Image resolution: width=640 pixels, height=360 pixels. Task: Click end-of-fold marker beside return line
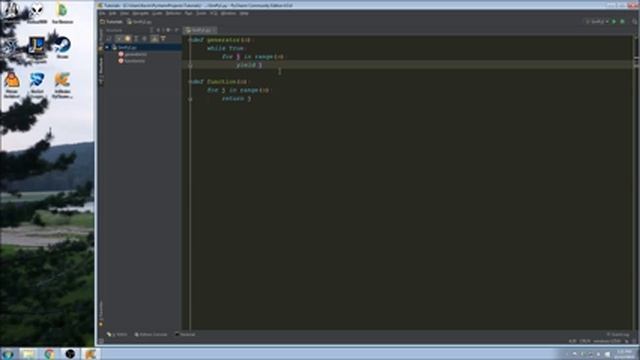190,99
